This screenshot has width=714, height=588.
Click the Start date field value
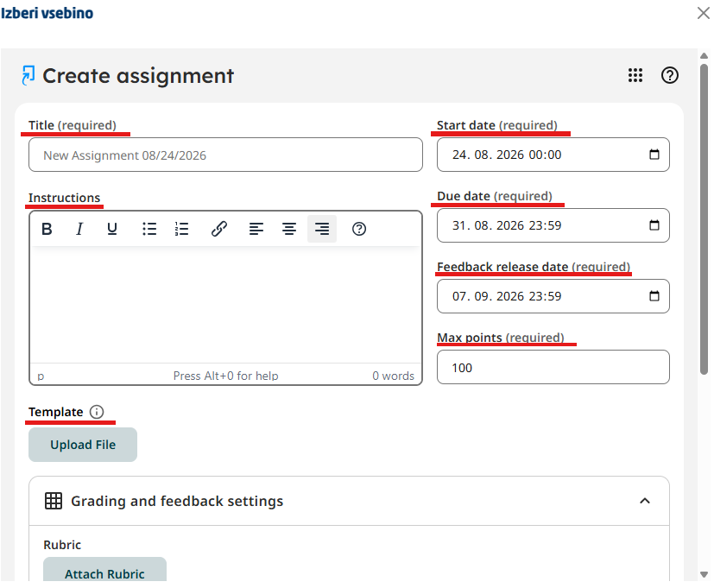(507, 155)
